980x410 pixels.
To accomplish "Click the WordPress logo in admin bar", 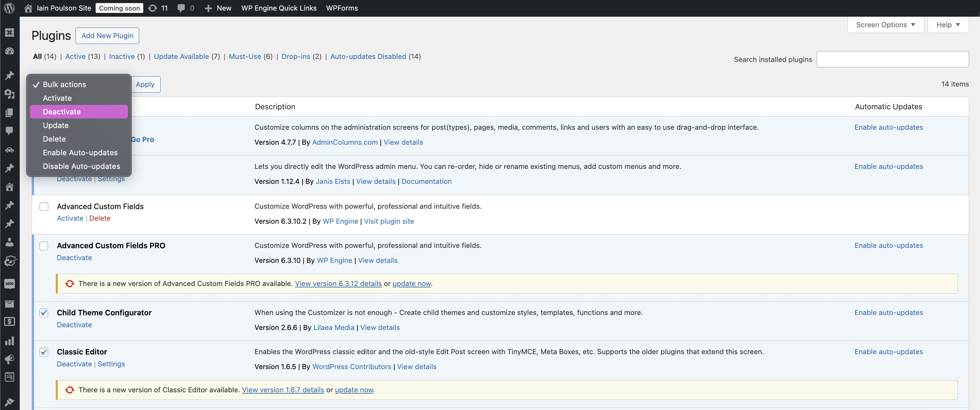I will (x=9, y=8).
